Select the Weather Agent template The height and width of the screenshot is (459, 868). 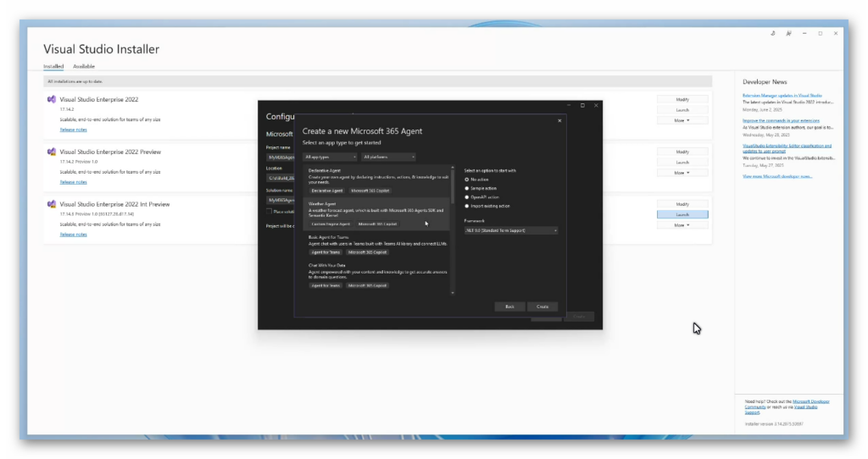click(376, 214)
